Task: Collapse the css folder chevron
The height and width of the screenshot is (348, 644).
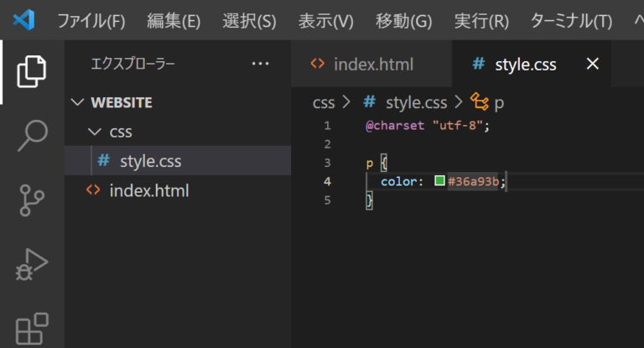Action: tap(95, 132)
